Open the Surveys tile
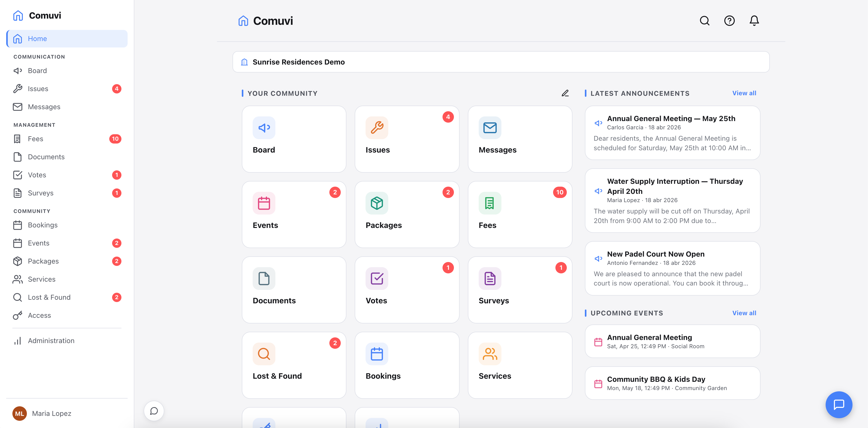The image size is (868, 428). [520, 290]
